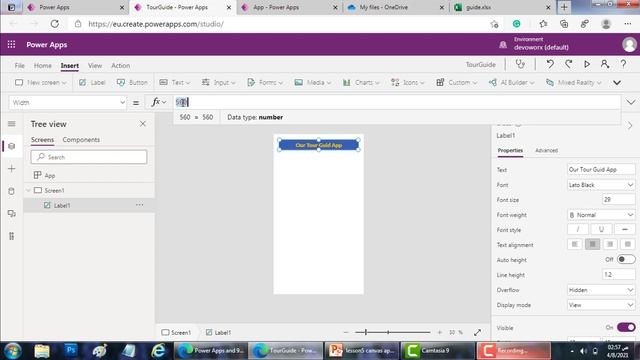640x360 pixels.
Task: Toggle italic font style
Action: tap(578, 229)
